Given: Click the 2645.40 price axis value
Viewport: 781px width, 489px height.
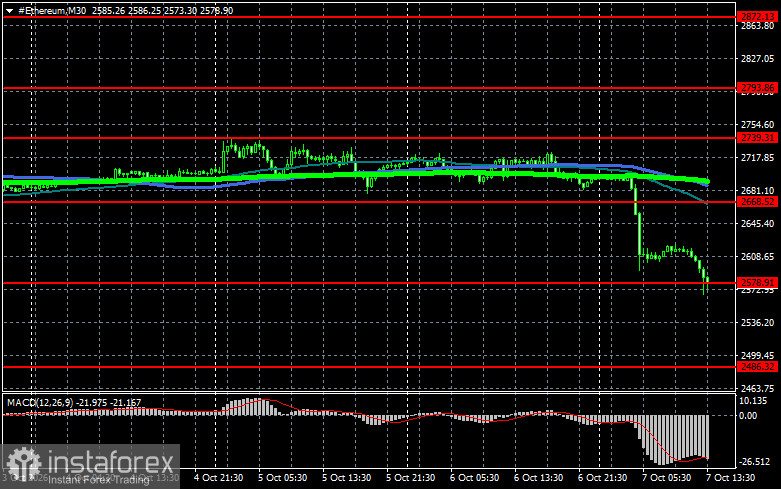Looking at the screenshot, I should (757, 224).
